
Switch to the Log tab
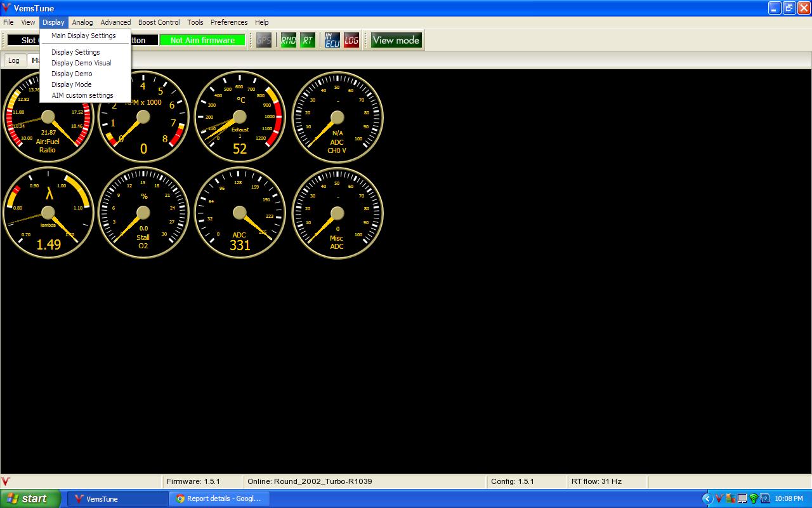pyautogui.click(x=14, y=60)
